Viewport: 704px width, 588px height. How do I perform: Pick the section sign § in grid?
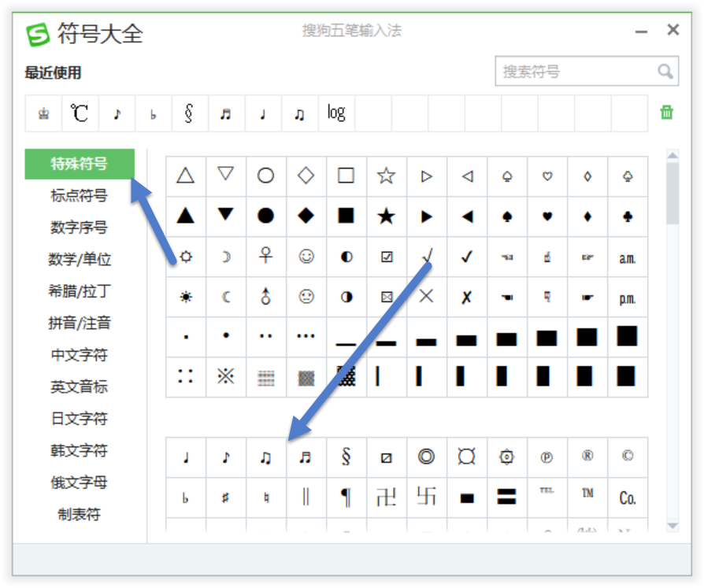[346, 457]
